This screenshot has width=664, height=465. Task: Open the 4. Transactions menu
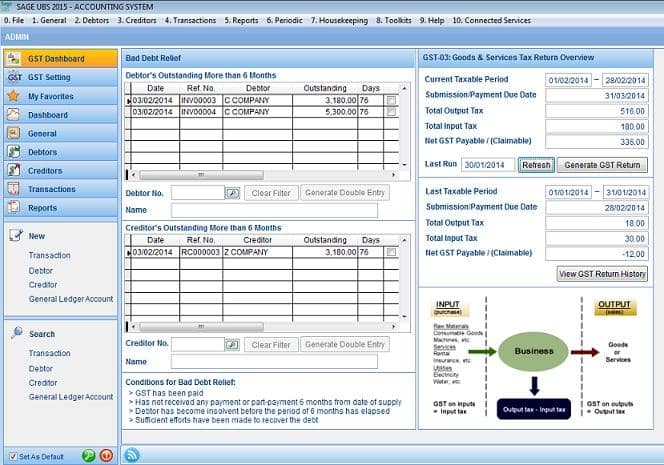(x=190, y=20)
